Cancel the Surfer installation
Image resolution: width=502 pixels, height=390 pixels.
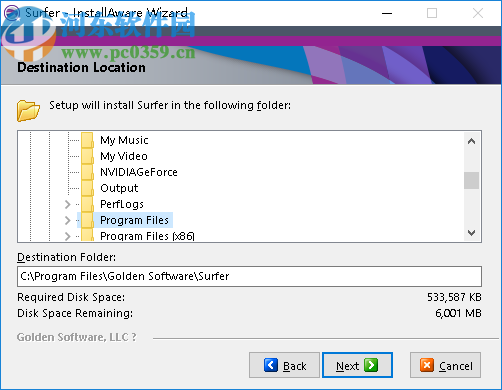pyautogui.click(x=445, y=365)
